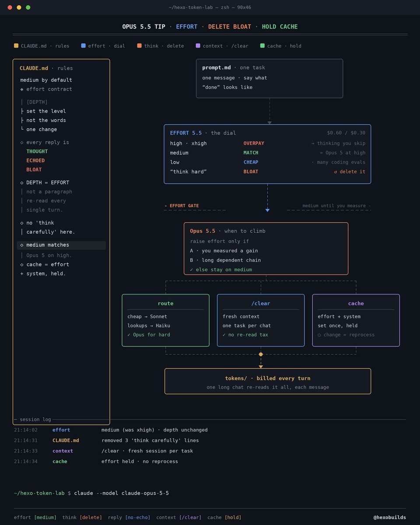This screenshot has width=420, height=525.
Task: Click the '@hexobuilds' handle in the status bar
Action: (x=389, y=518)
